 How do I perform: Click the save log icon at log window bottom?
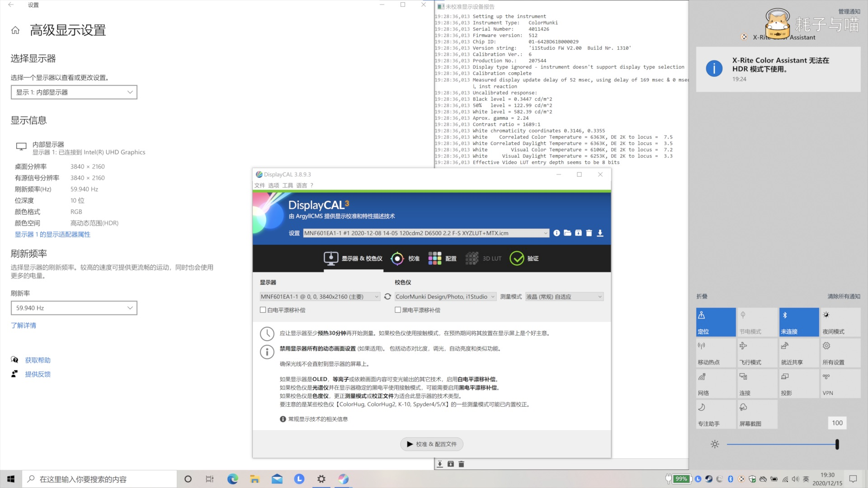(451, 464)
